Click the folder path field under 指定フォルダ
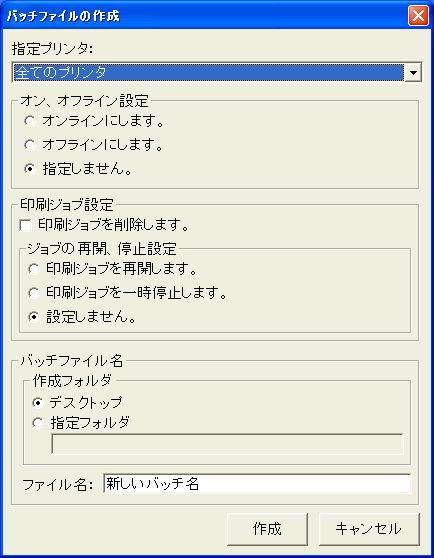Image resolution: width=434 pixels, height=558 pixels. (228, 444)
